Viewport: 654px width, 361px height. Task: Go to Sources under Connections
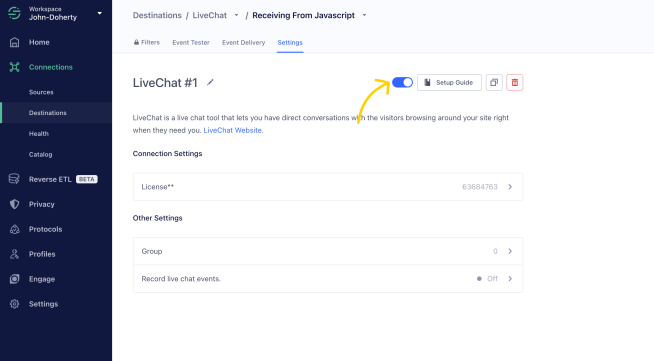[x=41, y=92]
